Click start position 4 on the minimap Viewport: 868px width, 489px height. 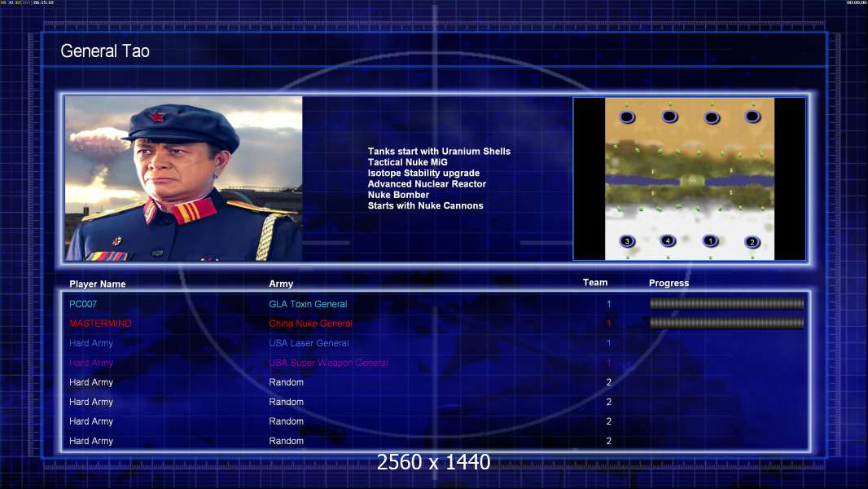669,240
